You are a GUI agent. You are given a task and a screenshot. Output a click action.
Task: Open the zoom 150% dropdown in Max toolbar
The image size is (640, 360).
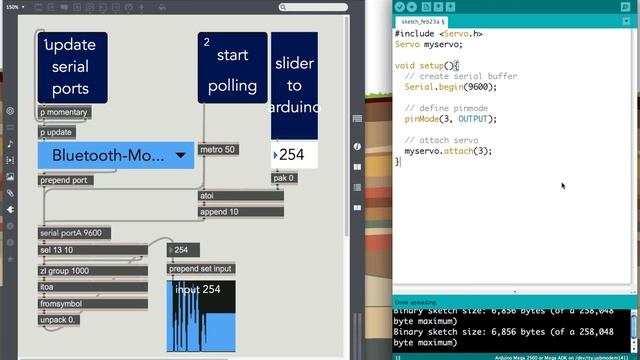15,7
